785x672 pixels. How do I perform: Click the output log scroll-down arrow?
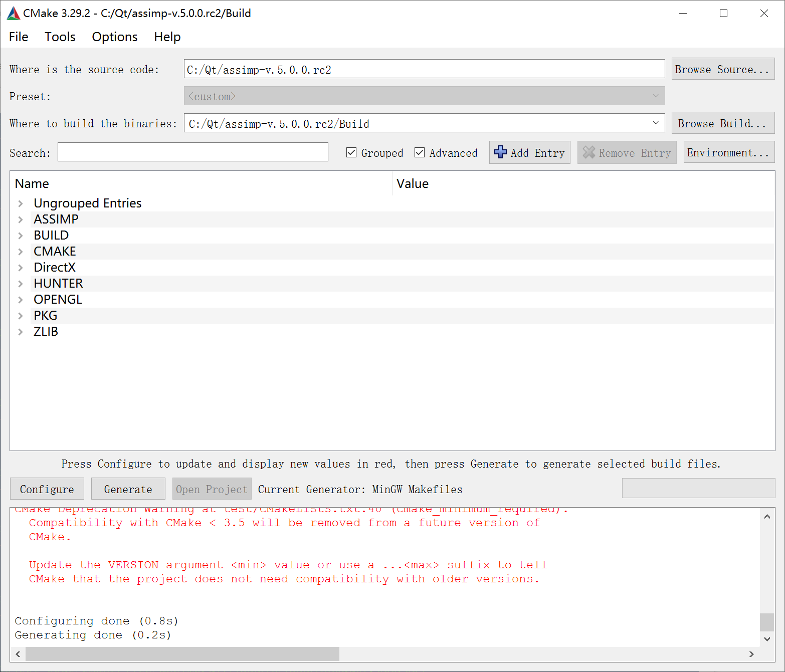(x=767, y=639)
